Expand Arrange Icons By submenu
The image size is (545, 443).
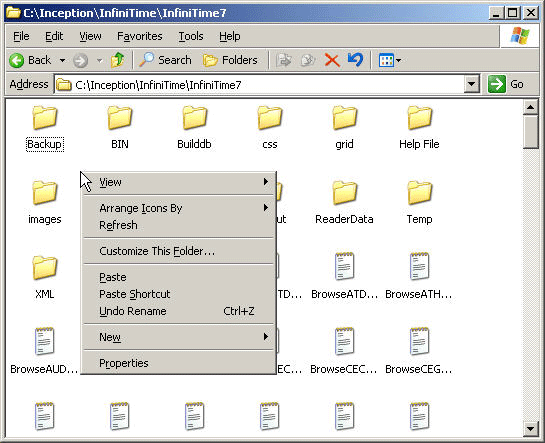pos(179,208)
